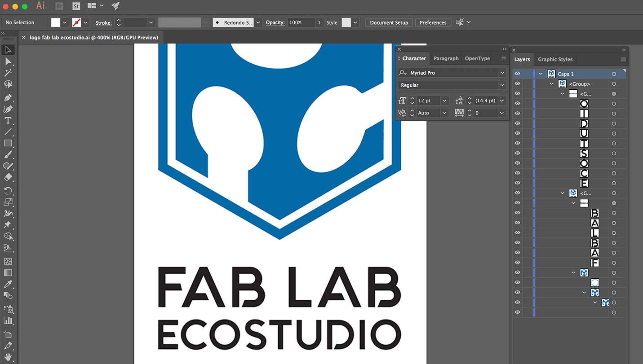Select the Scale tool

tap(8, 202)
